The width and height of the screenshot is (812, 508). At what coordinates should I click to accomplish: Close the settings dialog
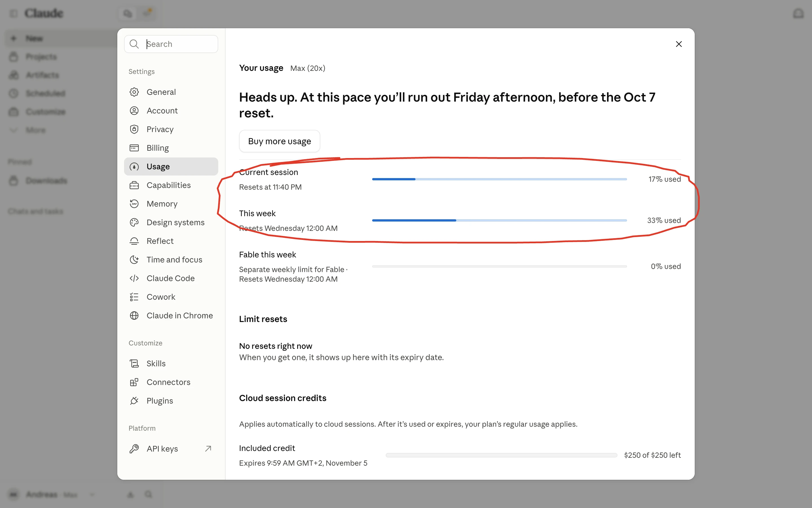(x=679, y=44)
